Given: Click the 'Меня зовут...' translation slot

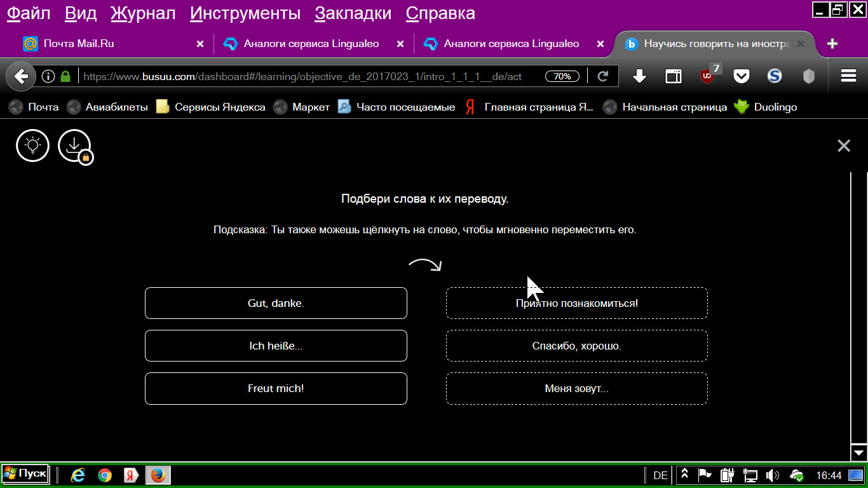Looking at the screenshot, I should coord(576,388).
